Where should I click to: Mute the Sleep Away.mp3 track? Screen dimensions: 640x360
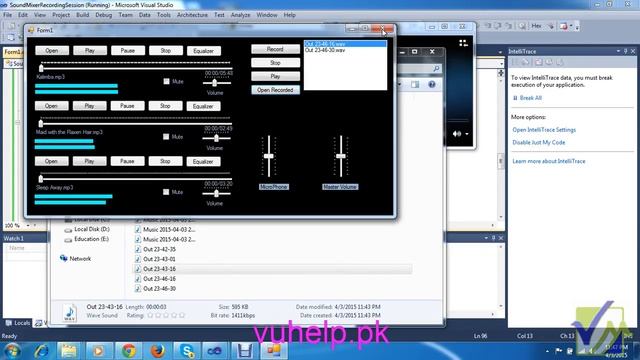pos(166,192)
